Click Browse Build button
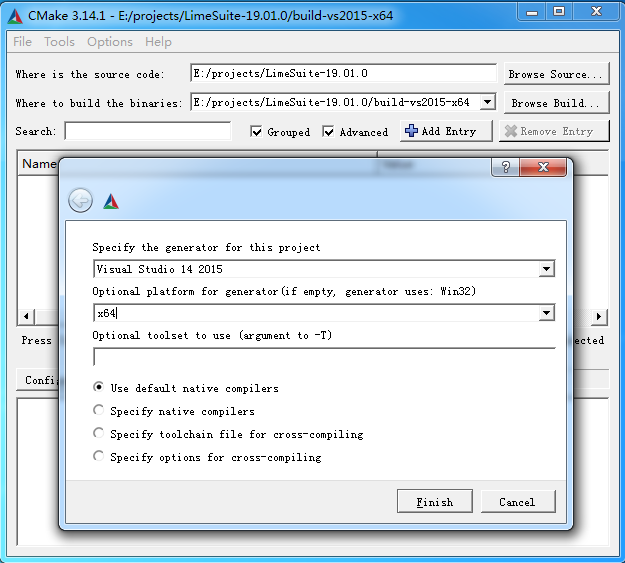Image resolution: width=625 pixels, height=563 pixels. 556,103
